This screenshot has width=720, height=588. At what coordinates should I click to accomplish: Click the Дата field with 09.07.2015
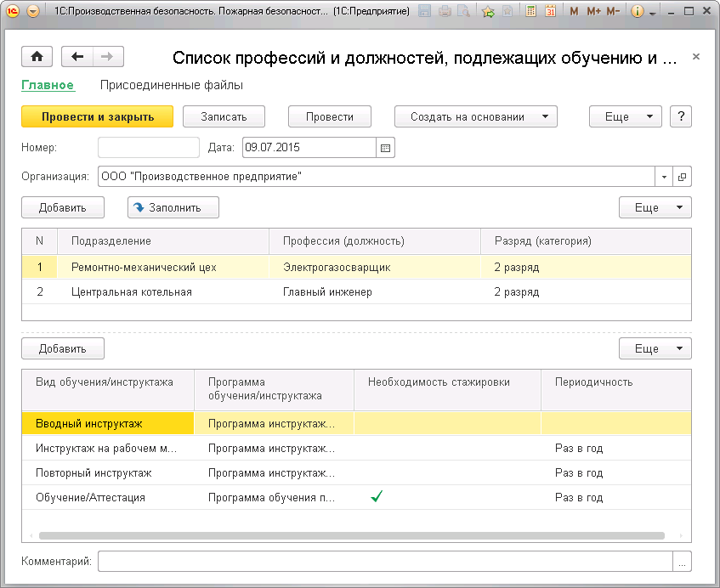(309, 147)
